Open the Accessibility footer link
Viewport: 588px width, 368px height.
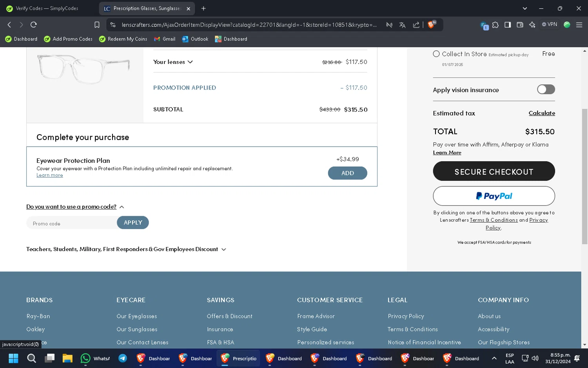coord(494,329)
